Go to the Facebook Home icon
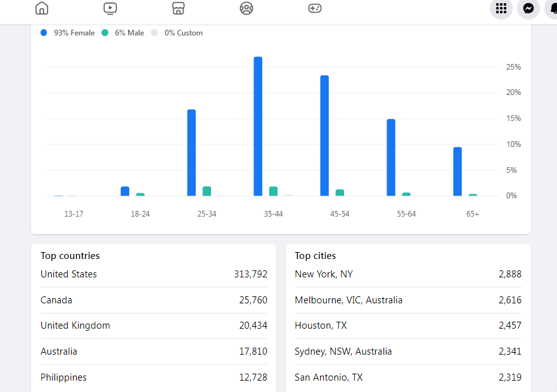557x392 pixels. [42, 8]
